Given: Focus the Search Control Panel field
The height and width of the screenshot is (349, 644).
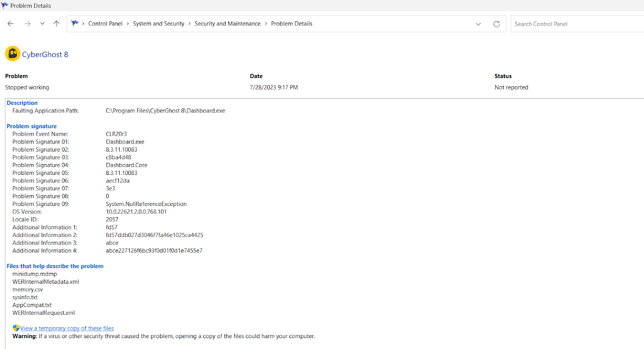Looking at the screenshot, I should [576, 24].
